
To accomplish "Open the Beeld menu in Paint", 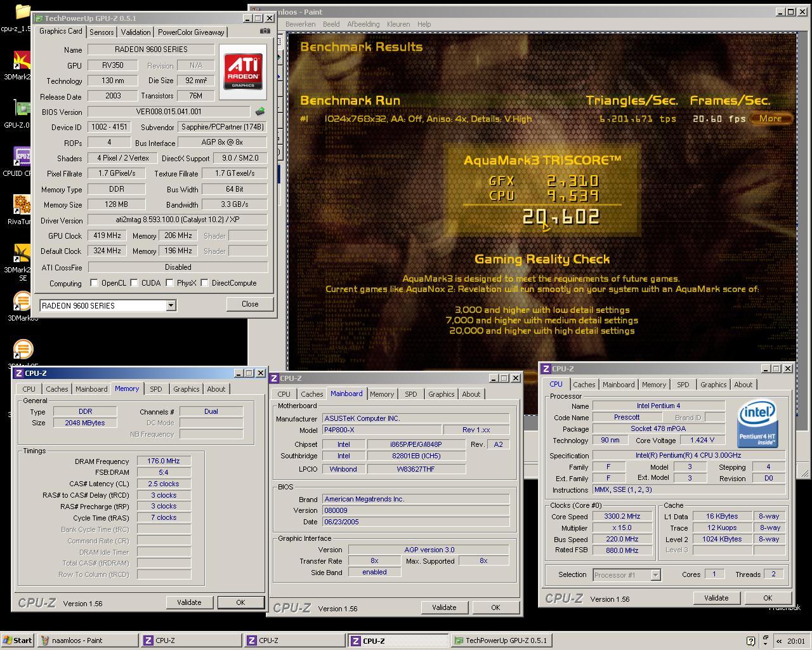I will (x=331, y=24).
